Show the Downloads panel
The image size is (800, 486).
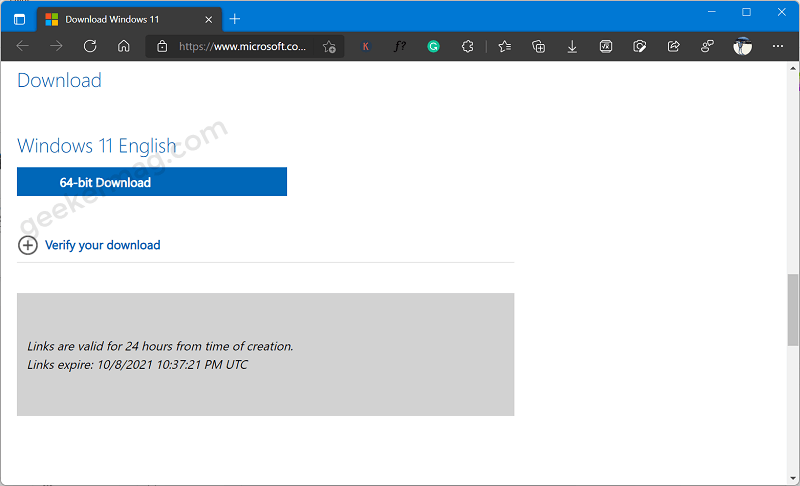(x=572, y=46)
